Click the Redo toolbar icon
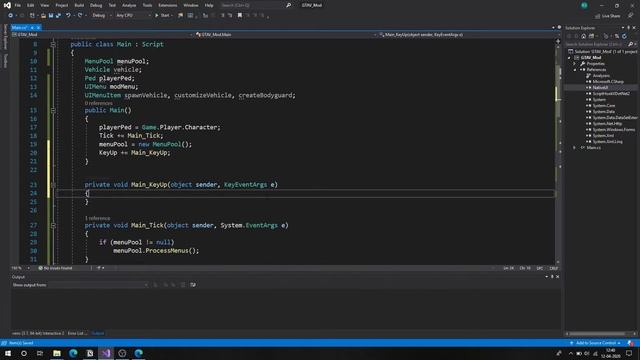The width and height of the screenshot is (640, 360). coord(80,16)
